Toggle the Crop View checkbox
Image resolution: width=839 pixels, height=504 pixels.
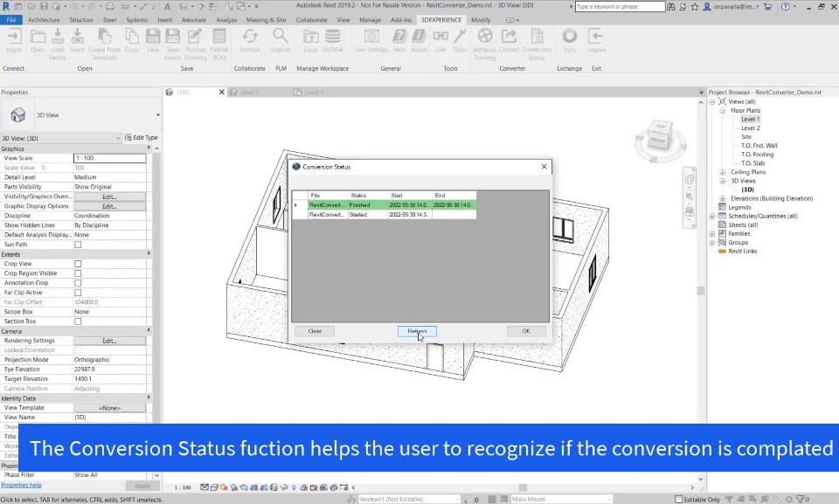pos(78,264)
